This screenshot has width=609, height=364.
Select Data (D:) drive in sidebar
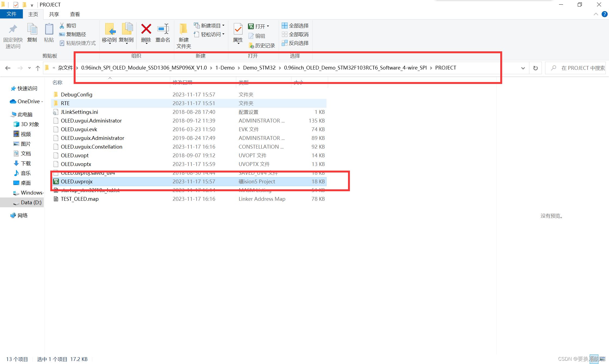coord(31,202)
